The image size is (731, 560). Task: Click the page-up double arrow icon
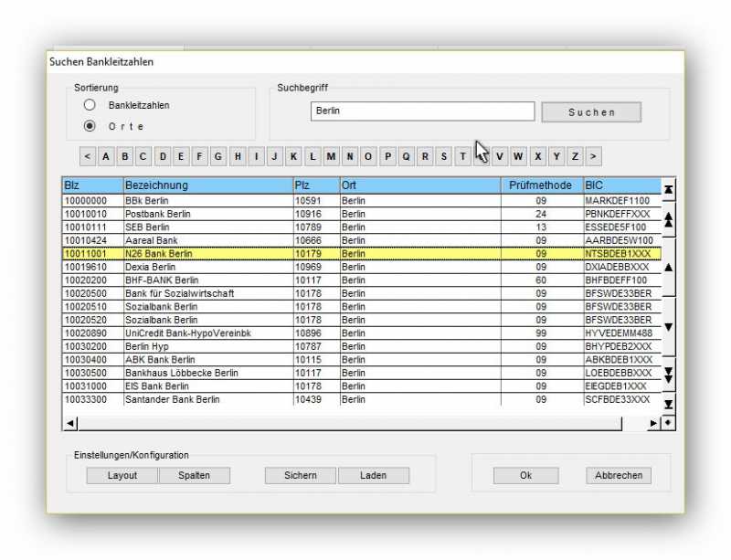click(668, 220)
